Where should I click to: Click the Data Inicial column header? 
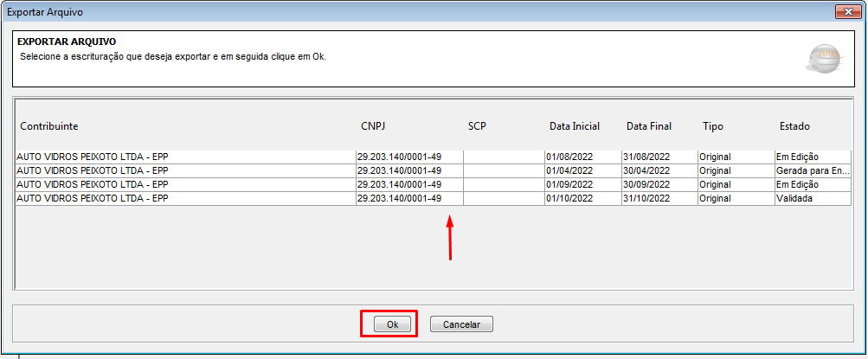(x=574, y=126)
